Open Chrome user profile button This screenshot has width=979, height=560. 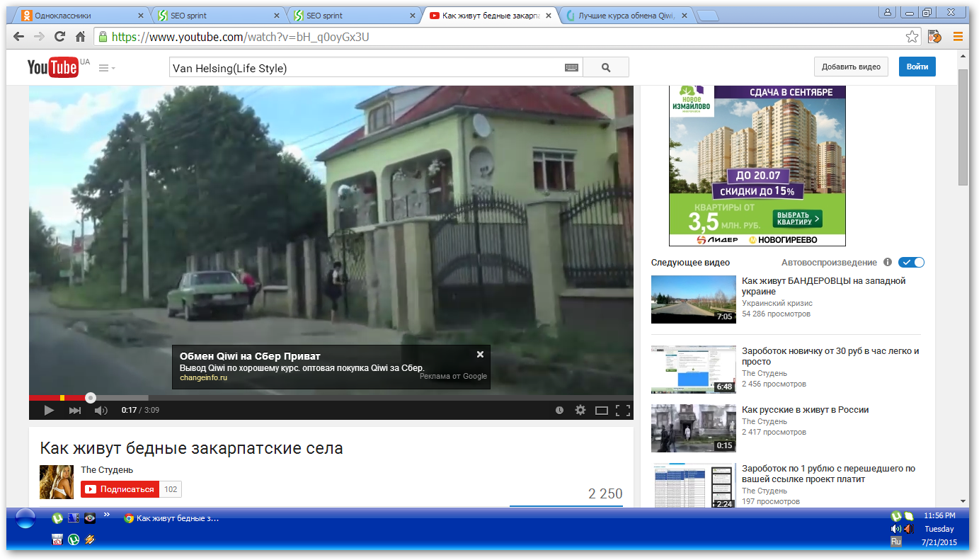coord(888,11)
